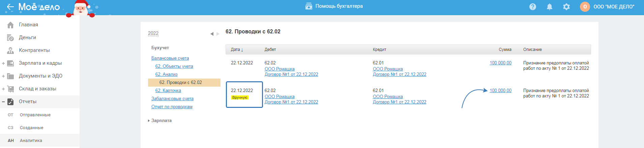Collapse the Отчеты section minus sign
Image resolution: width=644 pixels, height=148 pixels.
click(3, 101)
